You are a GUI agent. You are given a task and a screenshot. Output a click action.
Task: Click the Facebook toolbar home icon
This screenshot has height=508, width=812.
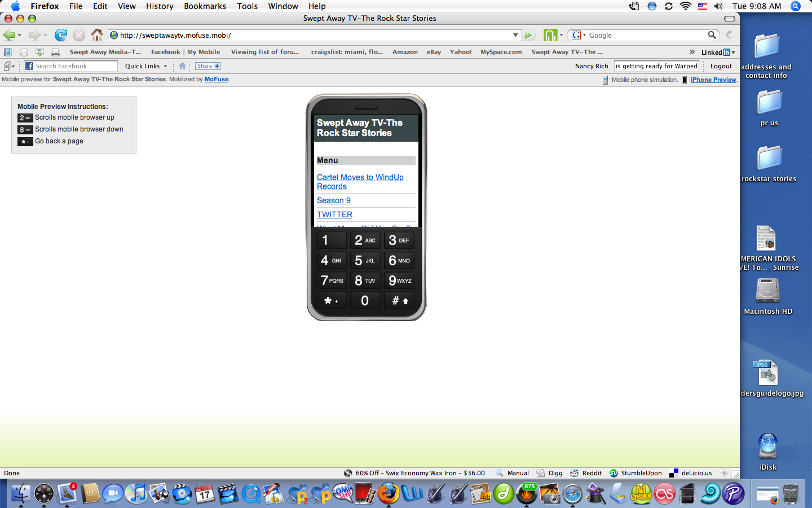coord(182,66)
